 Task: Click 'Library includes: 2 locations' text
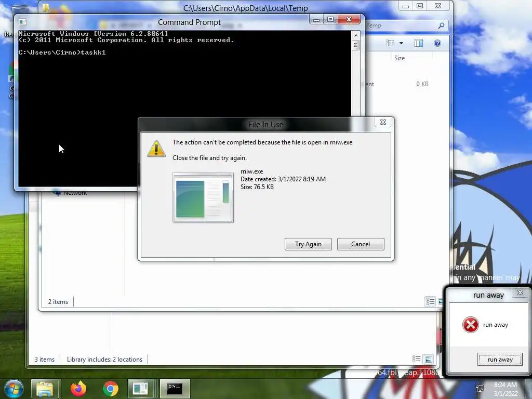104,360
